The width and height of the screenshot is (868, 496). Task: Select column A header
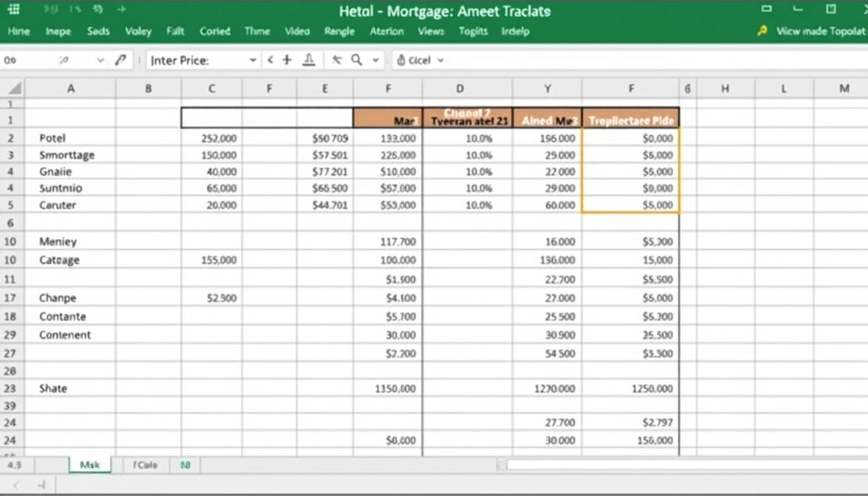click(70, 88)
